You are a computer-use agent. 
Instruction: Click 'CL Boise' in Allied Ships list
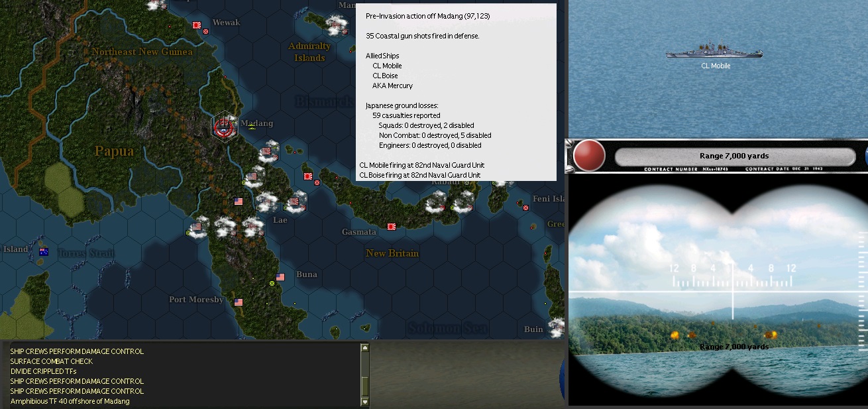(x=385, y=76)
